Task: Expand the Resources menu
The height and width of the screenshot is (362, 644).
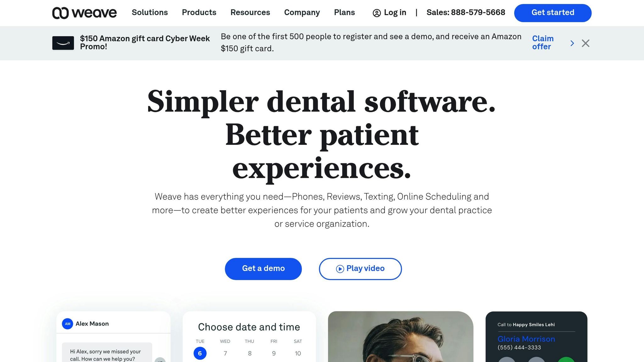Action: (250, 13)
